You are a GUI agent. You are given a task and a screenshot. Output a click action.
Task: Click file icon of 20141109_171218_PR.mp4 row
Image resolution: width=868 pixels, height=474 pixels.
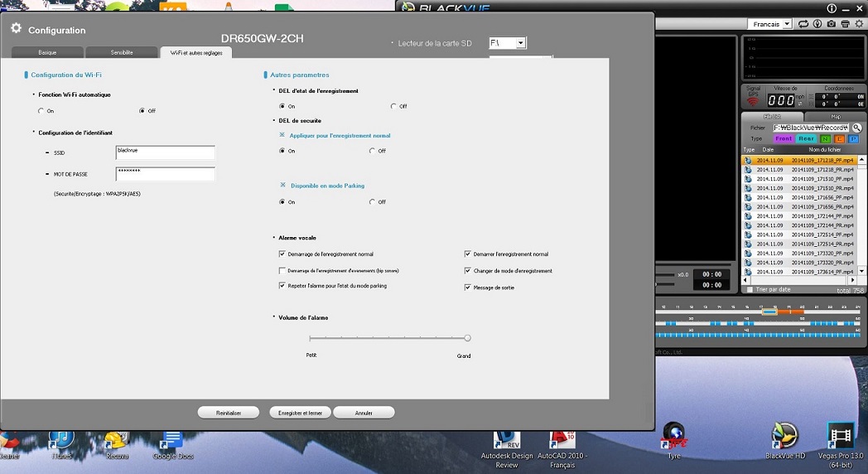click(x=748, y=169)
